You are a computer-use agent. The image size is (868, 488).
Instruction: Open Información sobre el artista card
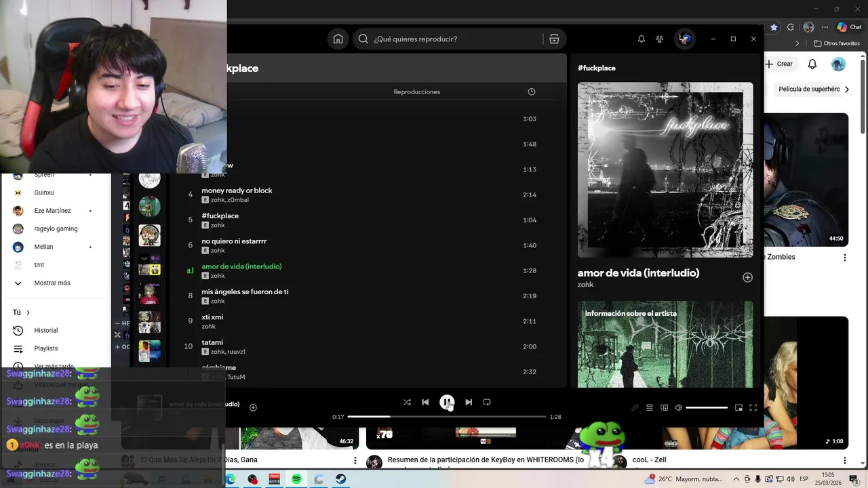665,344
